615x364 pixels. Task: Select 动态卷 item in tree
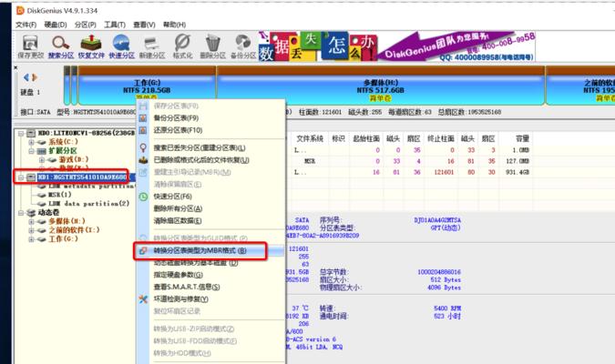pos(48,213)
